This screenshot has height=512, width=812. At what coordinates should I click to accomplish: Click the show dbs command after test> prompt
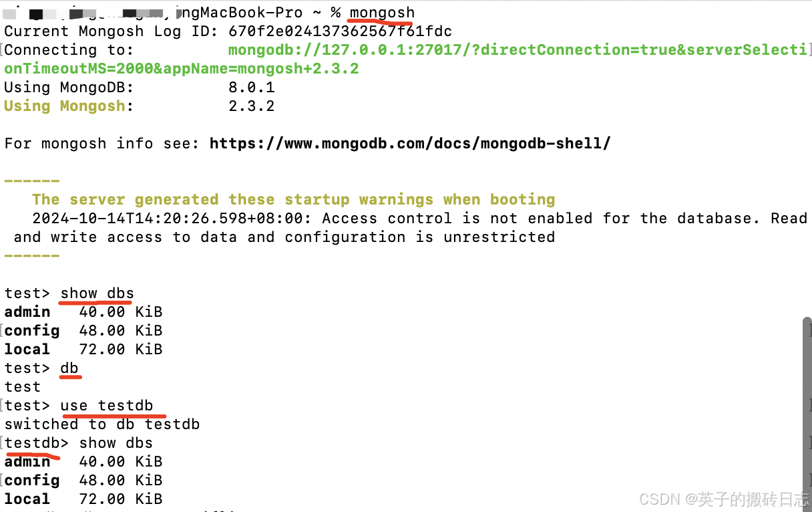(97, 293)
